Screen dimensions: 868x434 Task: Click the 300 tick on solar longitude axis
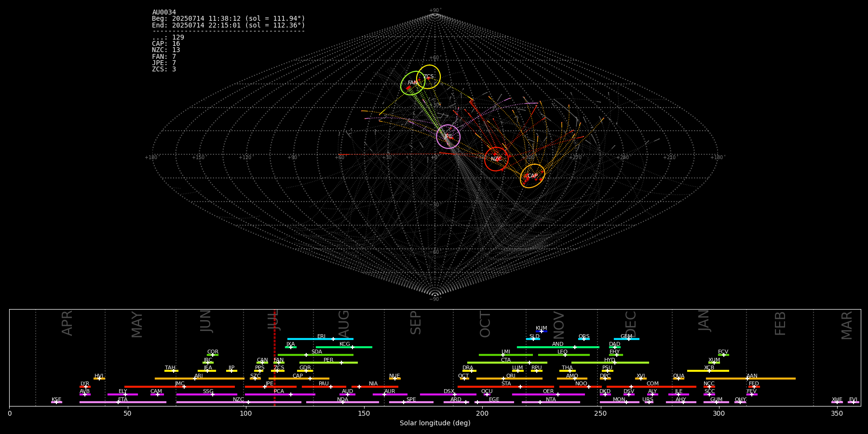(x=719, y=413)
